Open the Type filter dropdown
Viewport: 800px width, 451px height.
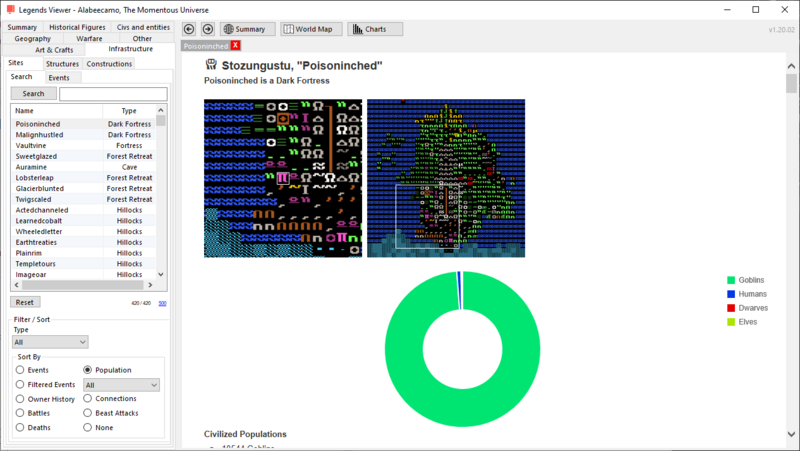[x=50, y=342]
